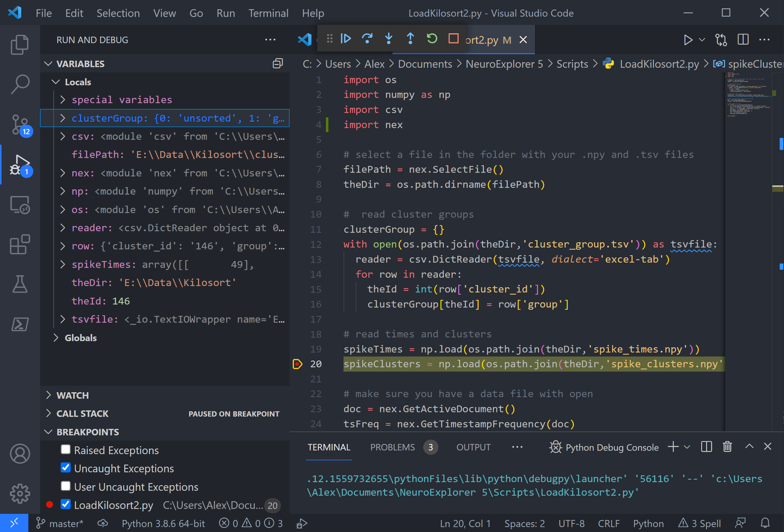The height and width of the screenshot is (532, 784).
Task: Switch to OUTPUT tab
Action: pyautogui.click(x=473, y=447)
